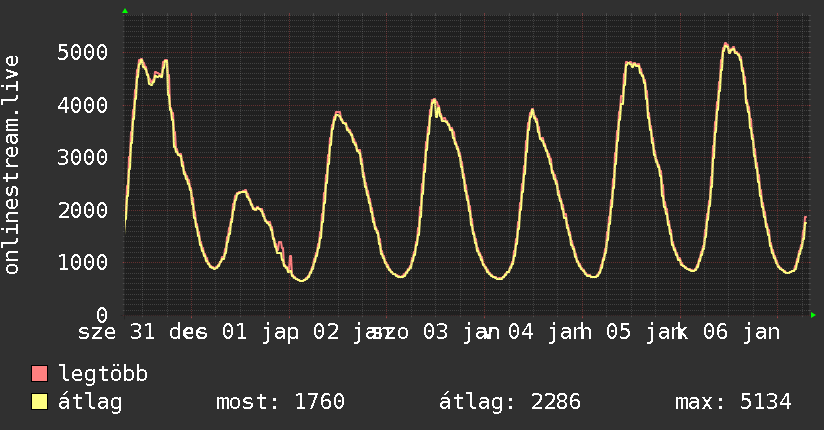Click the 3000 y-axis label
This screenshot has width=824, height=430.
[x=83, y=157]
